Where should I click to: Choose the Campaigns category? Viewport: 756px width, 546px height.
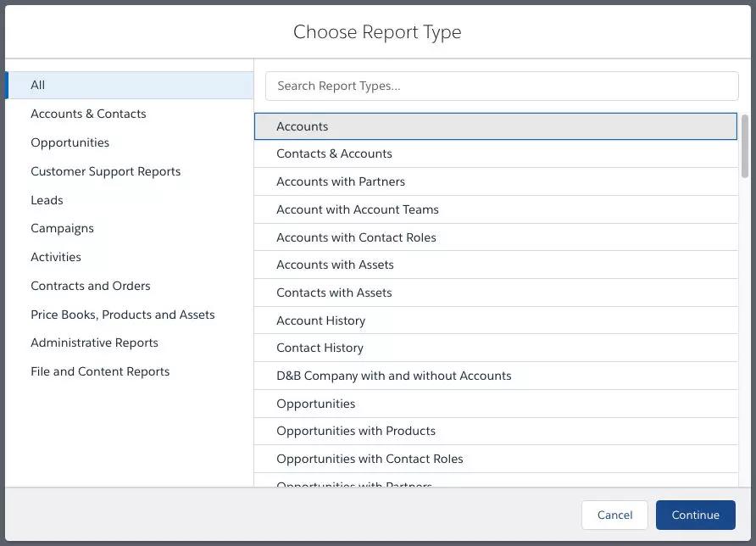62,228
